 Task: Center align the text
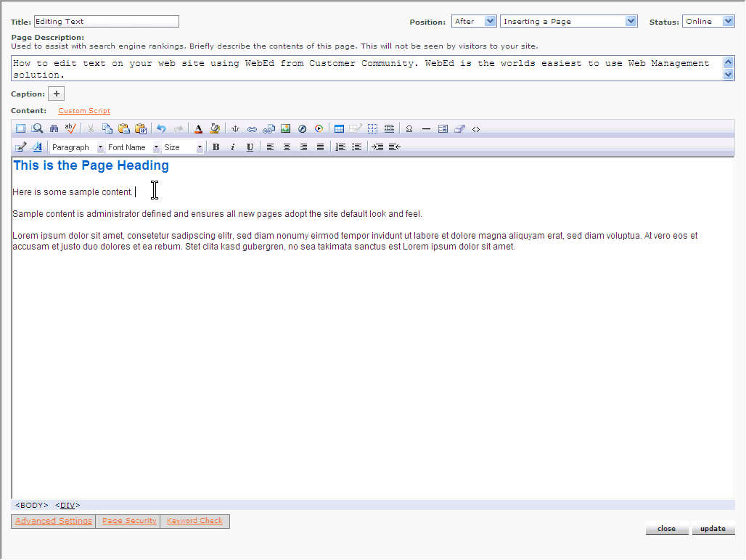point(287,147)
